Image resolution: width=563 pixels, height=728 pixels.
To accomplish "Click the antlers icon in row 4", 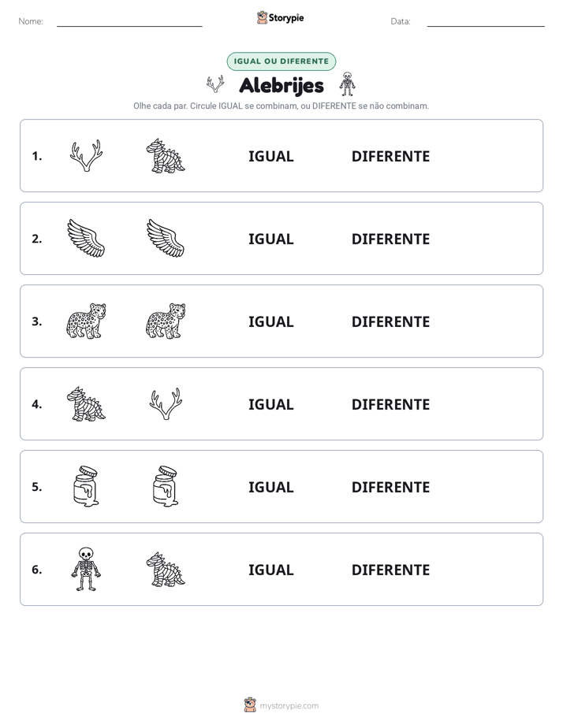I will click(x=166, y=404).
